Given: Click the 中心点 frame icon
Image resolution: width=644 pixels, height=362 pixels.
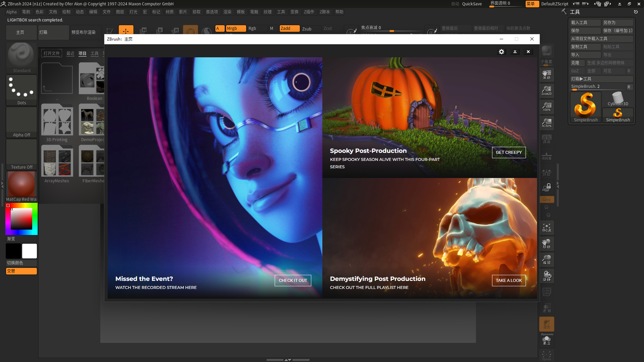Looking at the screenshot, I should click(x=546, y=228).
